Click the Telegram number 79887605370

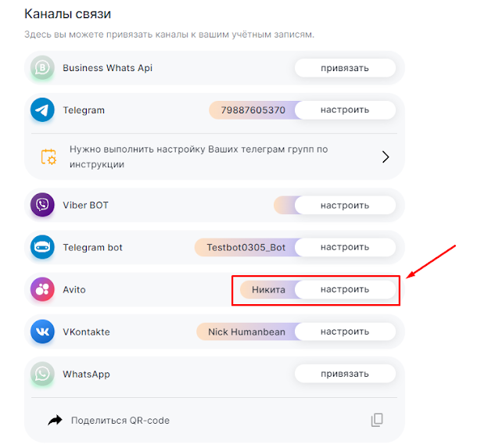click(x=253, y=110)
